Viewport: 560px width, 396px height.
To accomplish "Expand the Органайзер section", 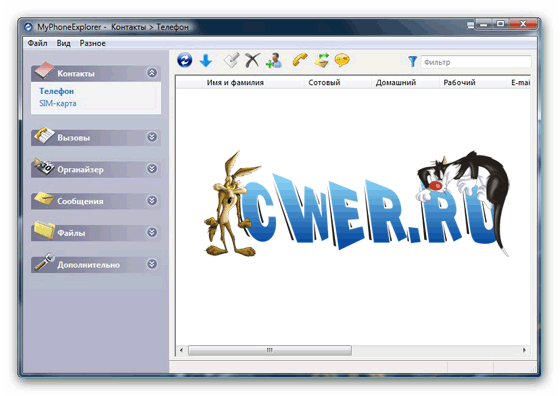I will tap(152, 169).
